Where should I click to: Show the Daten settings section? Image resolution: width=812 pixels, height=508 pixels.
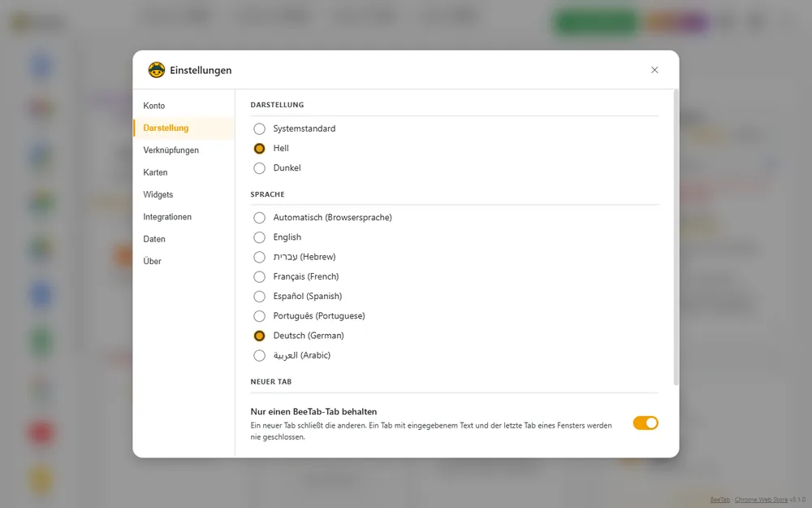click(184, 240)
